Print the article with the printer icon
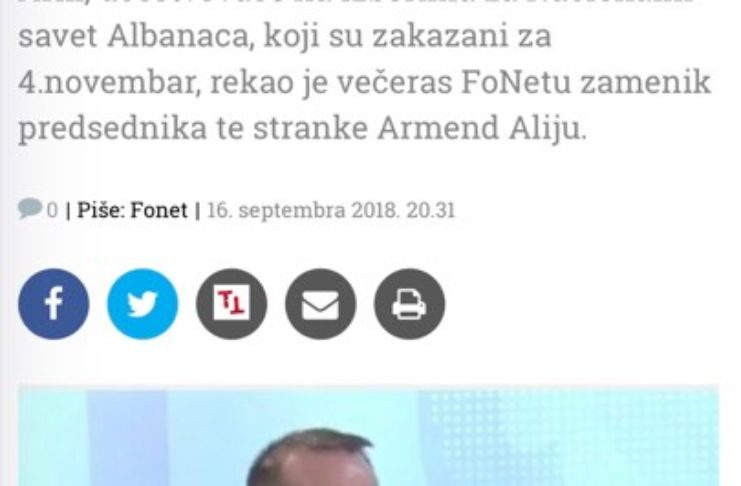The height and width of the screenshot is (486, 741). click(x=409, y=304)
